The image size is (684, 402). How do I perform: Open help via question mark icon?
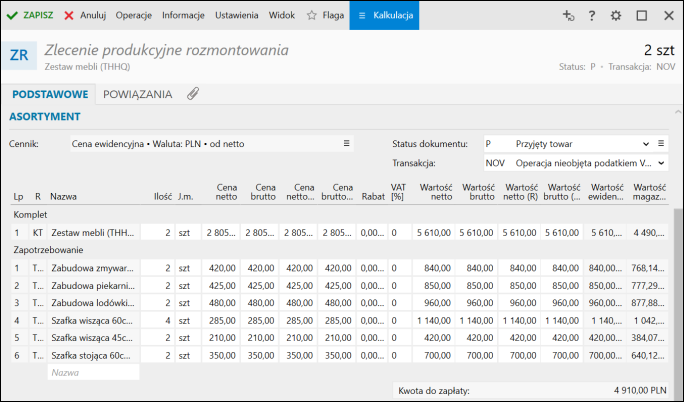click(x=592, y=16)
